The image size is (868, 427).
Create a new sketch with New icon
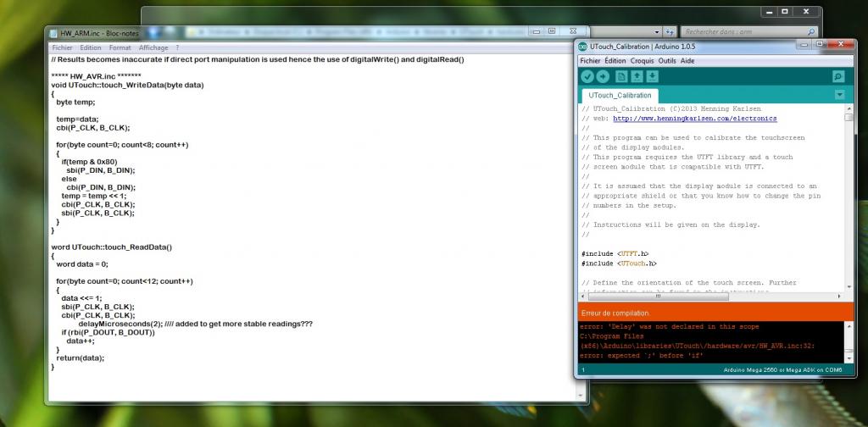click(621, 77)
